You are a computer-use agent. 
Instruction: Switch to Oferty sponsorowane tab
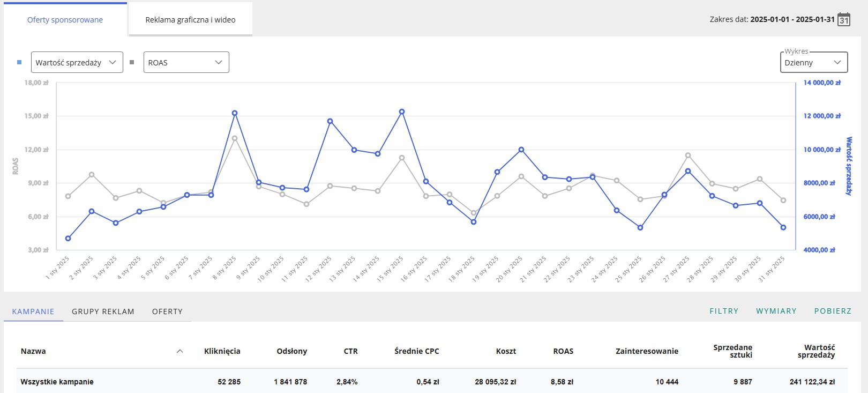65,20
